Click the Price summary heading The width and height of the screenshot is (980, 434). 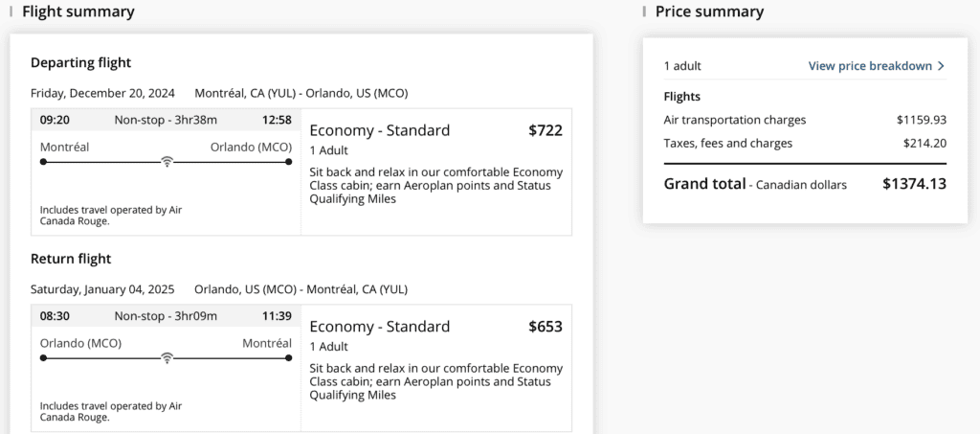[x=709, y=11]
